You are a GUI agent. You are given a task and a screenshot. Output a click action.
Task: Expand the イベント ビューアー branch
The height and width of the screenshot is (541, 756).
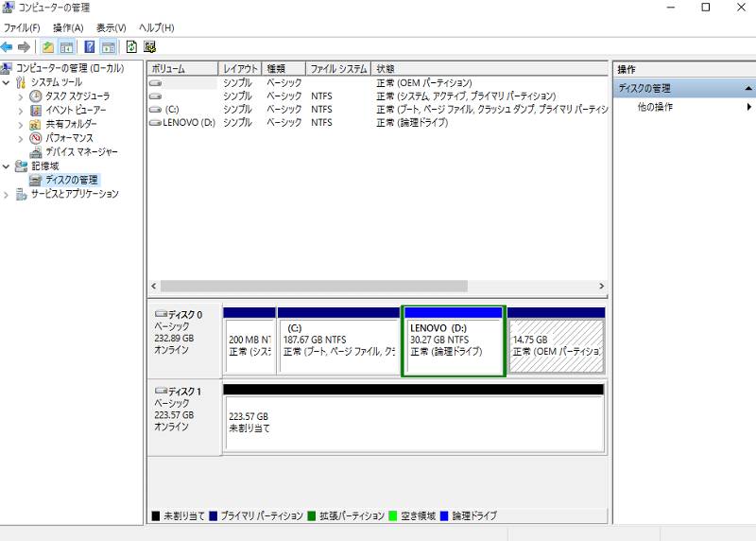(x=20, y=111)
